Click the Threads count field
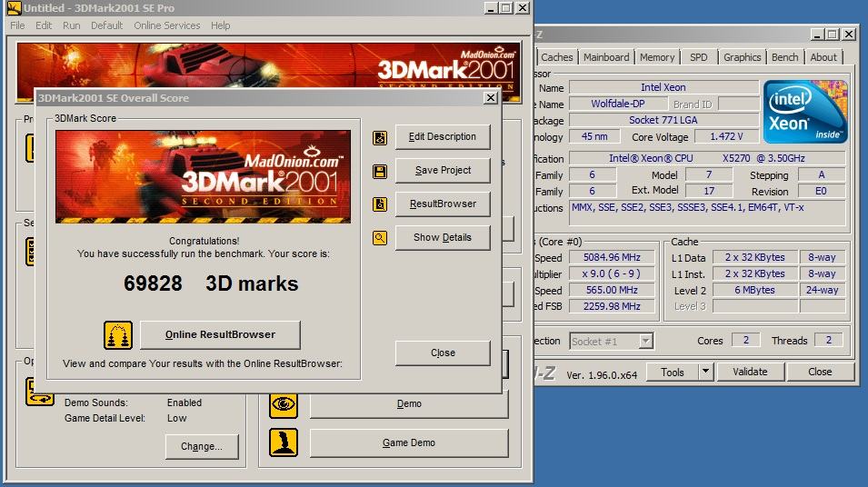The width and height of the screenshot is (868, 487). 829,341
